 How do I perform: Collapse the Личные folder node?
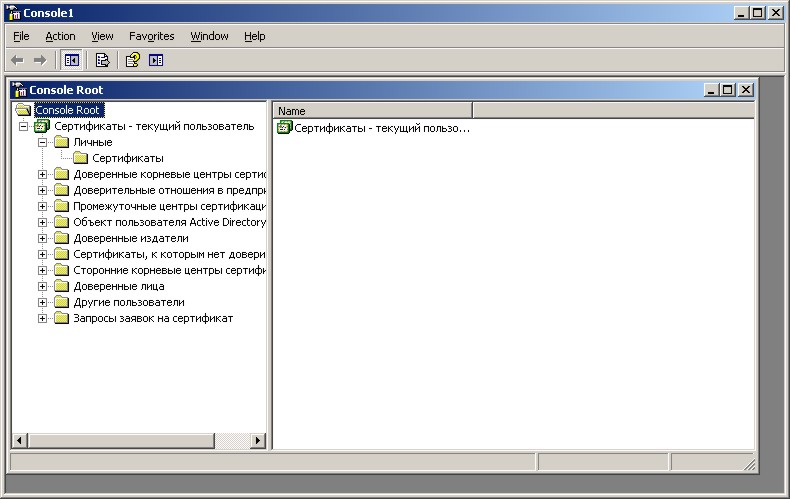(x=43, y=142)
